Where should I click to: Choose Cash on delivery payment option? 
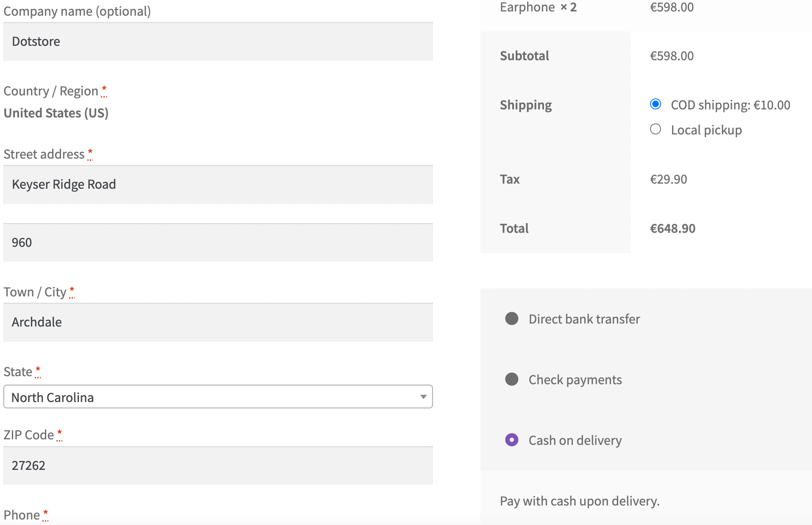[511, 440]
